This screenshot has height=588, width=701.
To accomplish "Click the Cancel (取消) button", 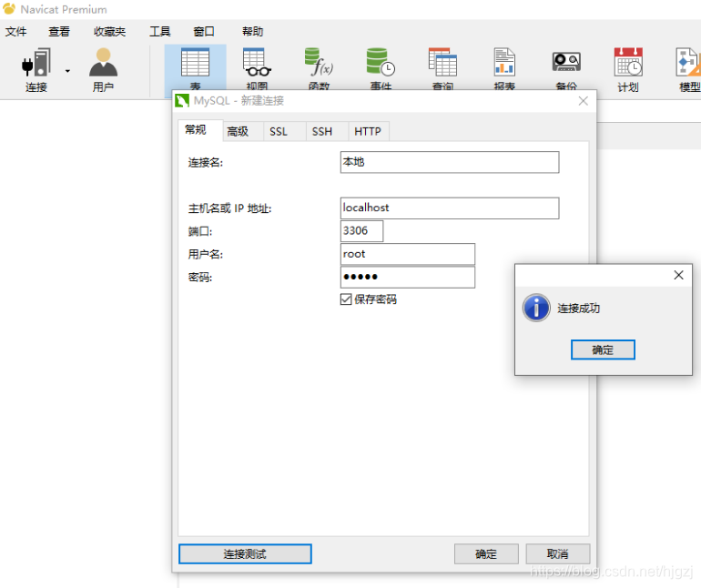I will pos(558,554).
